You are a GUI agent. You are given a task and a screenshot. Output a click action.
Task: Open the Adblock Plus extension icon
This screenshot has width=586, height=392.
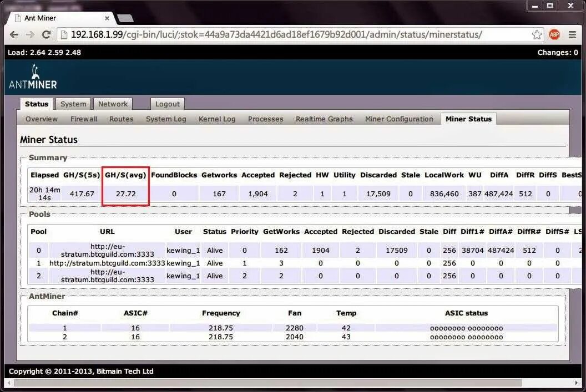(x=554, y=35)
